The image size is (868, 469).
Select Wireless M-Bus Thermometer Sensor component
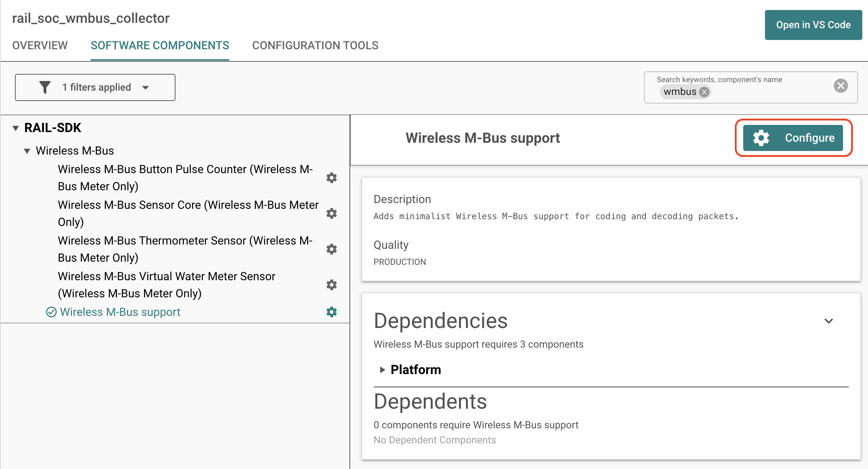coord(185,249)
